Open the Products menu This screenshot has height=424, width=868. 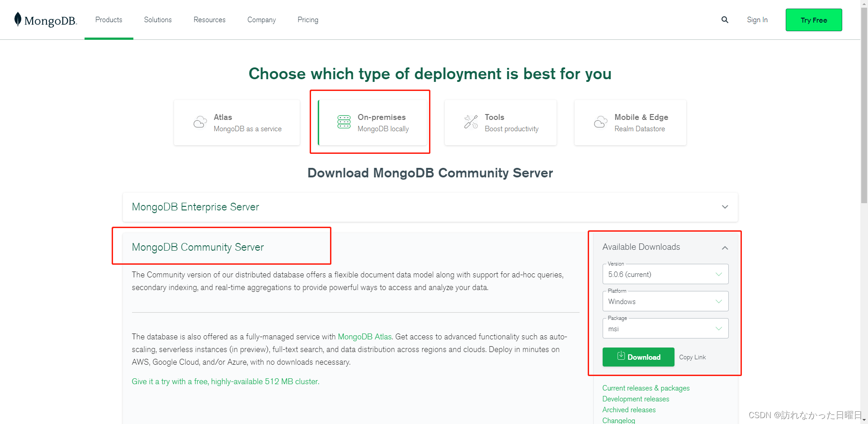coord(108,20)
